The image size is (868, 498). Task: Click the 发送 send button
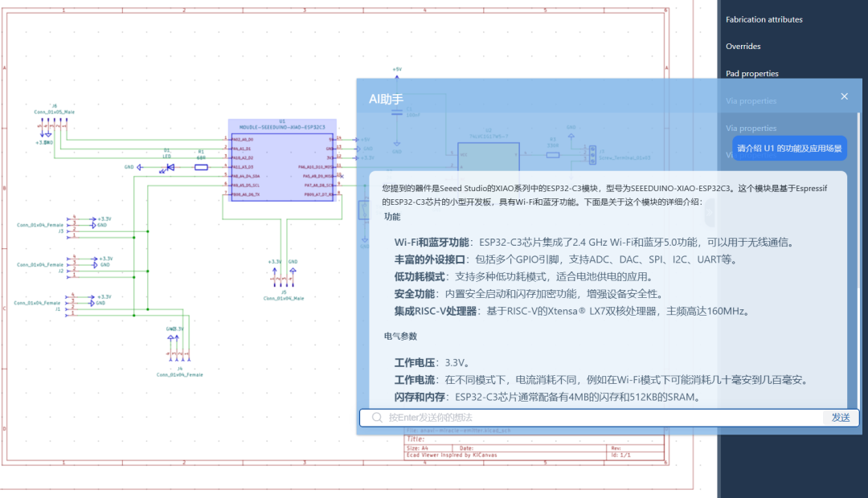pos(841,418)
